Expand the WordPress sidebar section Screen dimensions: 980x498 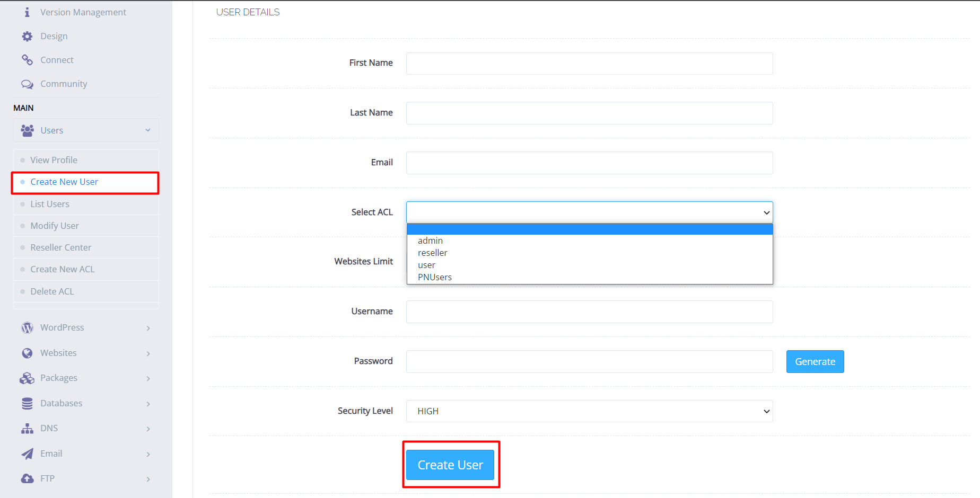[x=148, y=327]
